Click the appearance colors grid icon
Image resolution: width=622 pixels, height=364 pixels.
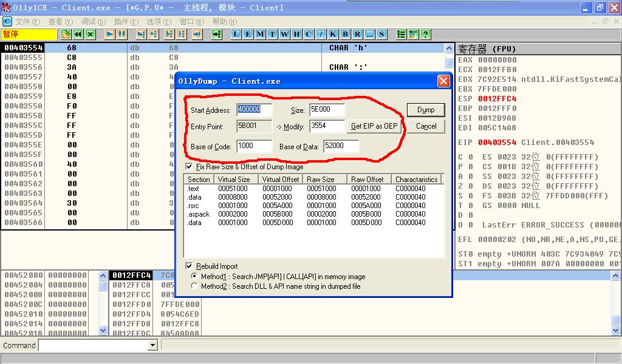(x=413, y=34)
